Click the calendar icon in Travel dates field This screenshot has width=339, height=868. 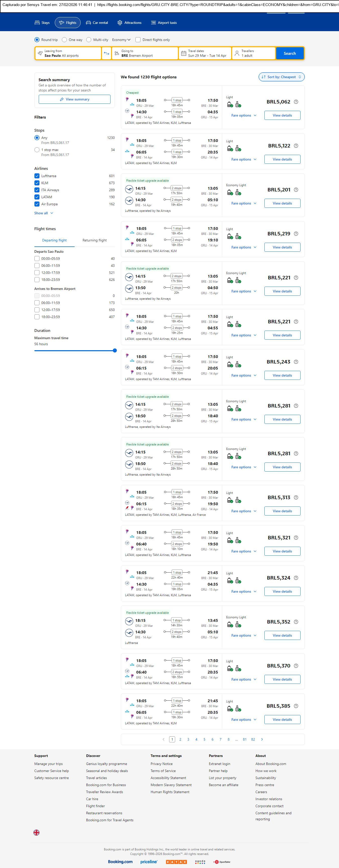[184, 53]
